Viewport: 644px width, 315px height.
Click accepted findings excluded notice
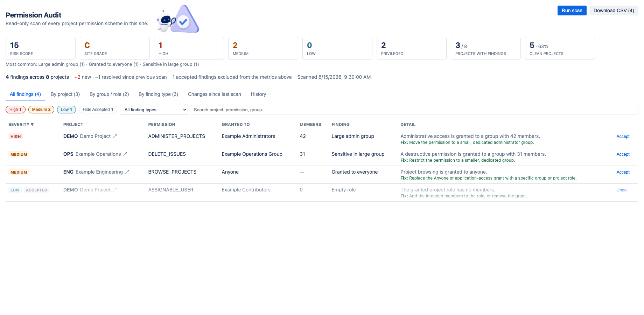232,77
